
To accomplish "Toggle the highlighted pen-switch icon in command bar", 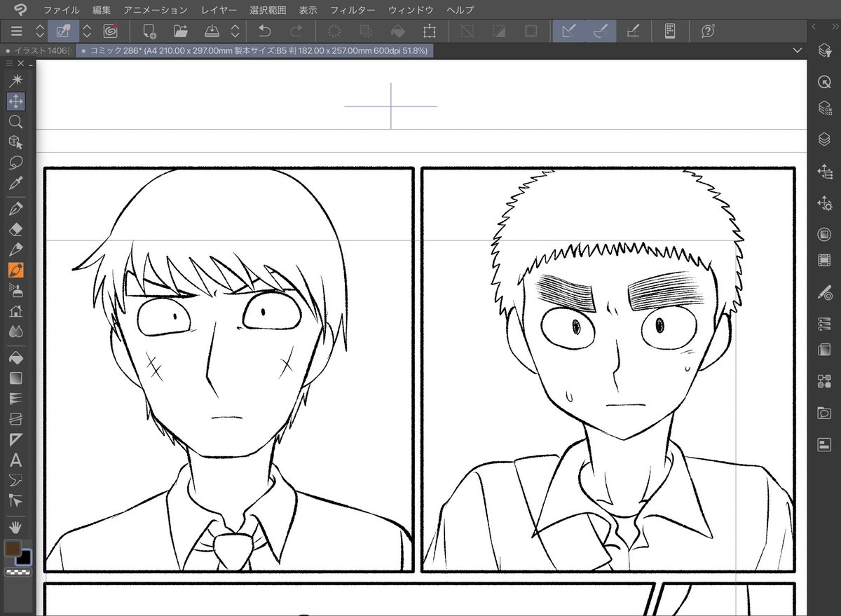I will pos(63,31).
